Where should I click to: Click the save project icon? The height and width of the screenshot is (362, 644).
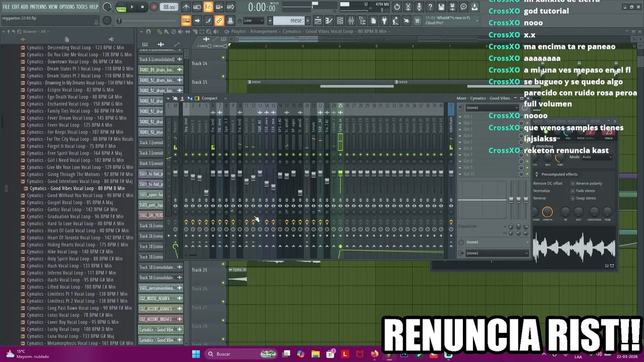click(441, 7)
